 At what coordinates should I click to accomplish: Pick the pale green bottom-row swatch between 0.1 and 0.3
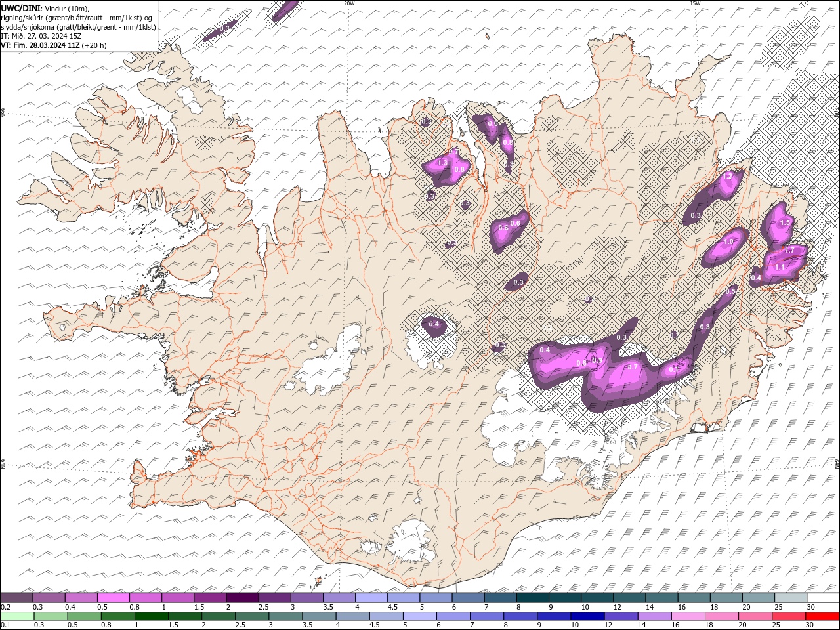[x=17, y=616]
